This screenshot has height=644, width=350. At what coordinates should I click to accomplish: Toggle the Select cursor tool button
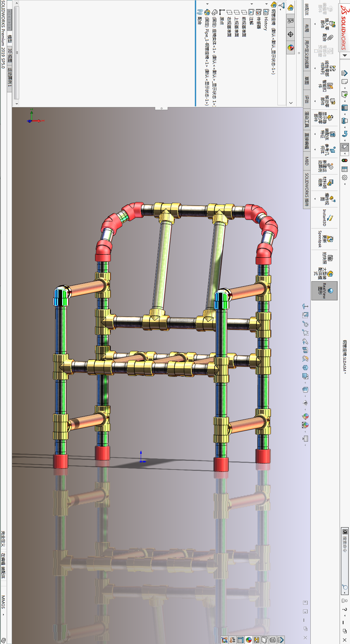[x=345, y=147]
